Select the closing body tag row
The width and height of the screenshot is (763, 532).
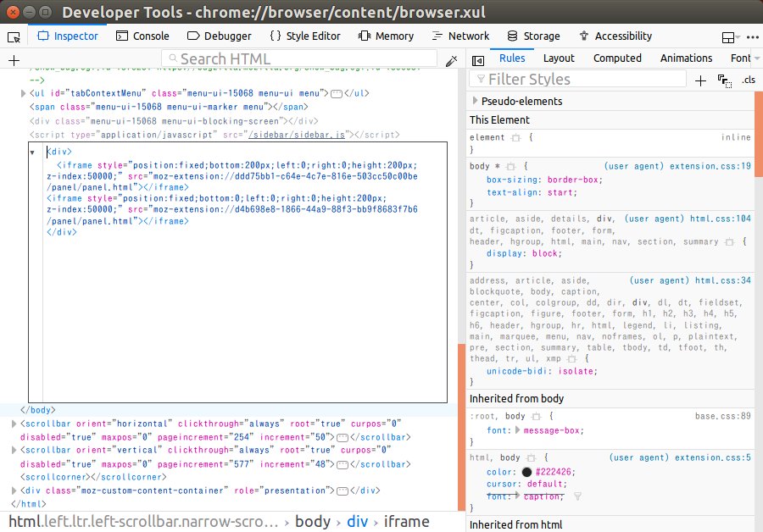pos(229,410)
